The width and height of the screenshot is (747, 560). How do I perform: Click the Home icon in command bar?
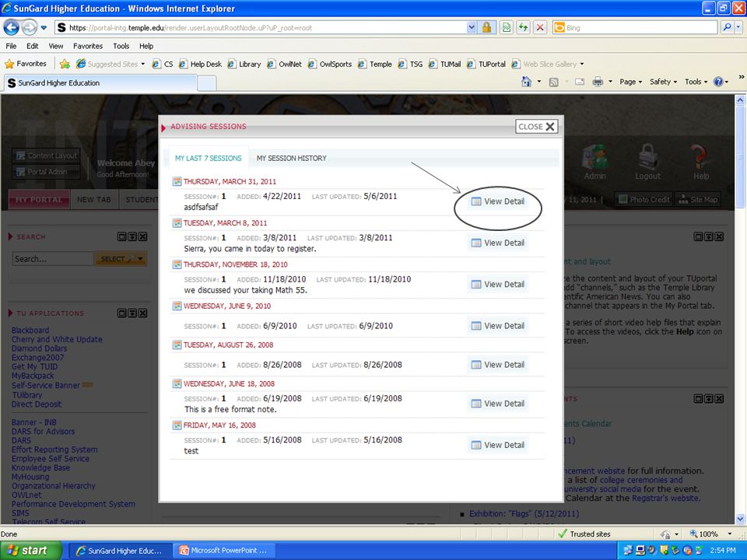(x=526, y=82)
